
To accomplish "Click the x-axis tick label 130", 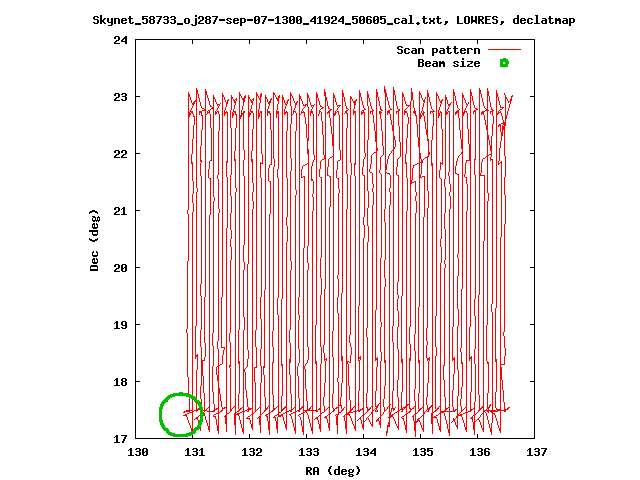I will click(x=138, y=452).
